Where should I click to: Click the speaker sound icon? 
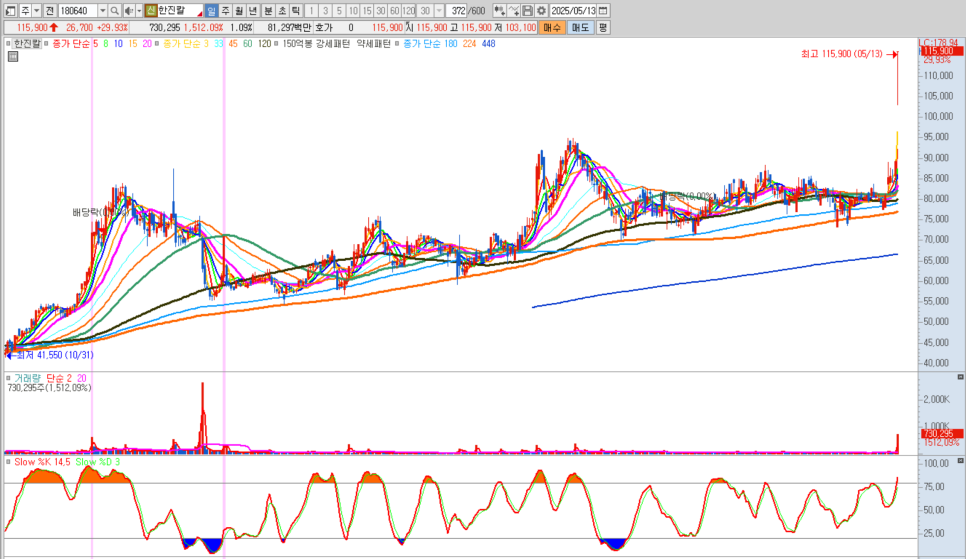tap(129, 10)
